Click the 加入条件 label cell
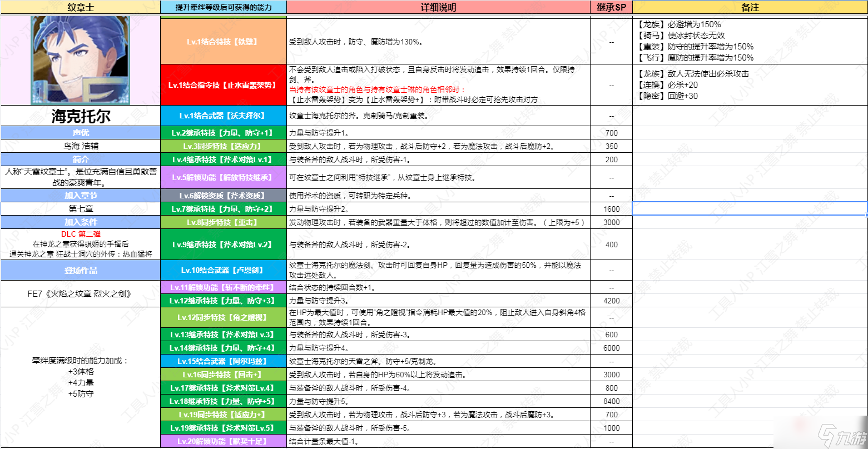 (x=81, y=222)
